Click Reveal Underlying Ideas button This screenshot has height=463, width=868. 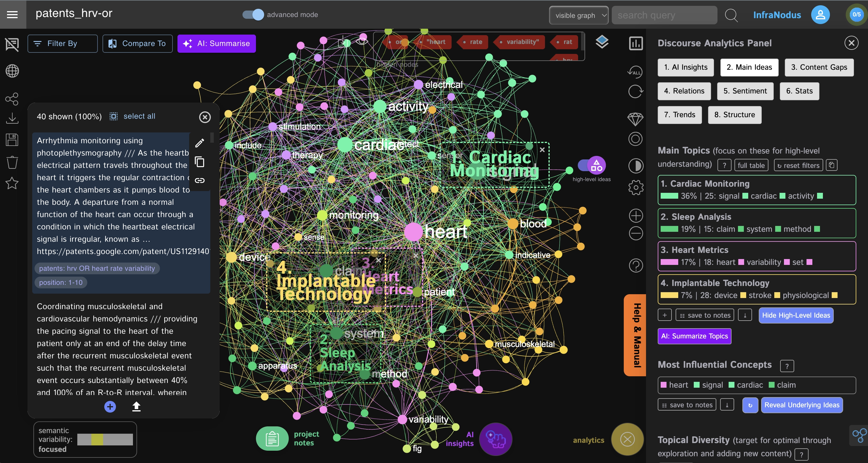[x=802, y=405]
